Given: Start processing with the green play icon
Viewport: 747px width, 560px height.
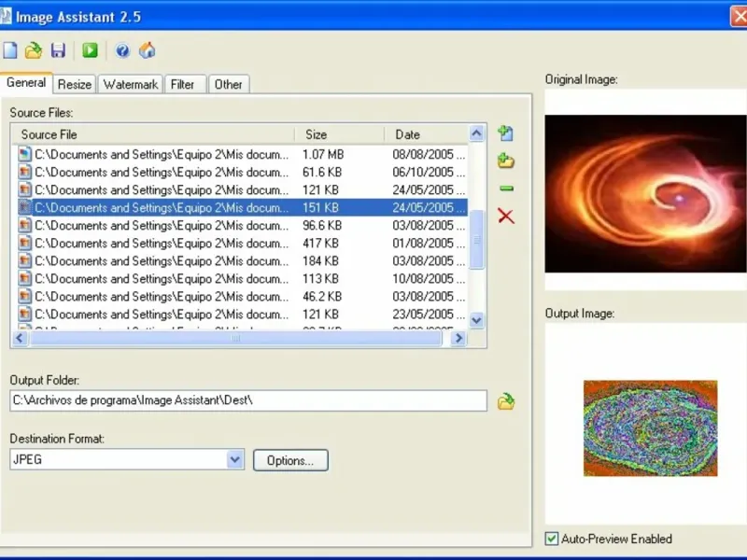Looking at the screenshot, I should point(90,50).
